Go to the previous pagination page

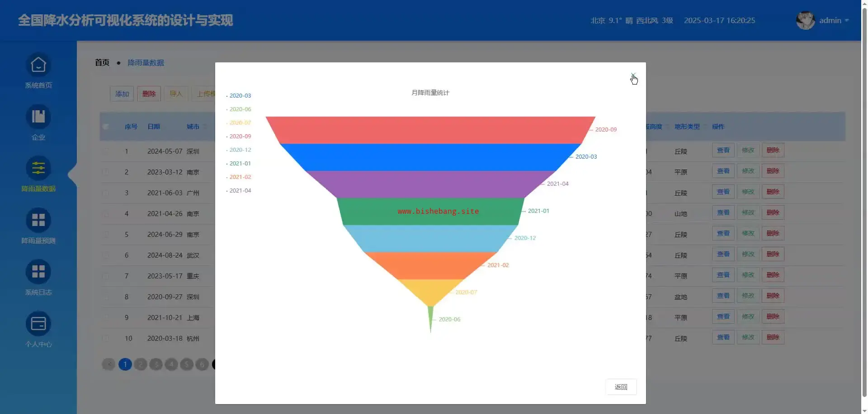[108, 364]
